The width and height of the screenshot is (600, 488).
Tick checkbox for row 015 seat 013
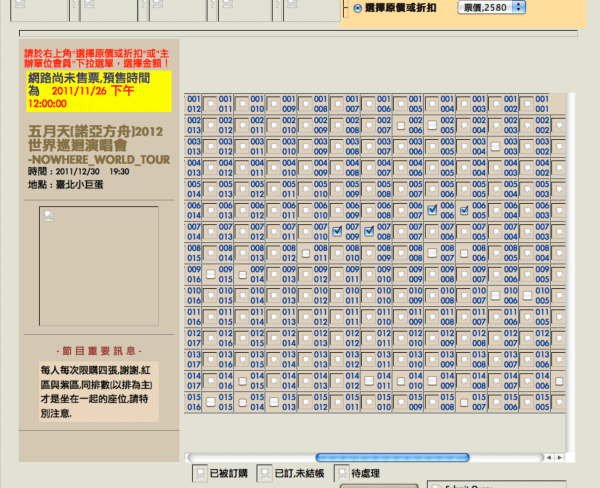[x=274, y=402]
